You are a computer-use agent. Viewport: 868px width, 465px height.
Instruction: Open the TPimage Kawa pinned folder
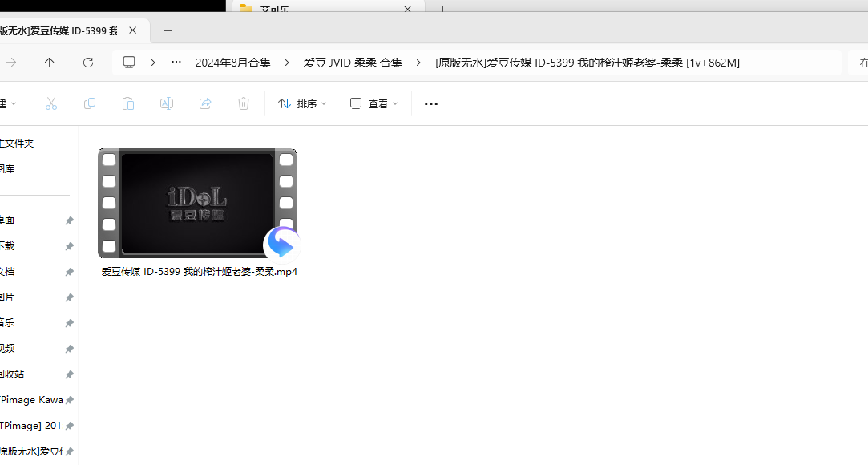coord(31,400)
